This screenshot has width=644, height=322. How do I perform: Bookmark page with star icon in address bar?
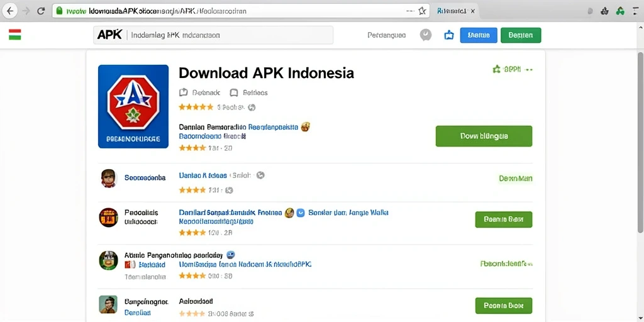point(422,11)
